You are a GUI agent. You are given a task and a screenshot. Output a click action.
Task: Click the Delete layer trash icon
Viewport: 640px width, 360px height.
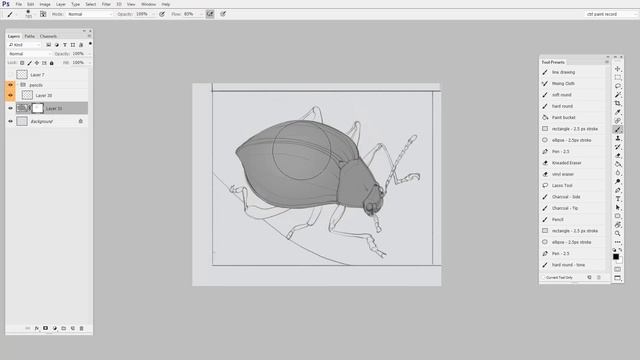point(82,328)
